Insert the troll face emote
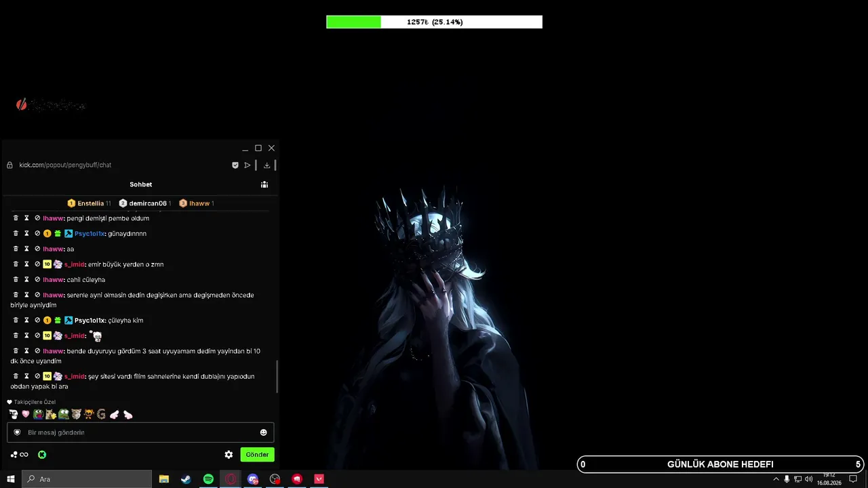Viewport: 868px width, 488px height. (x=14, y=414)
